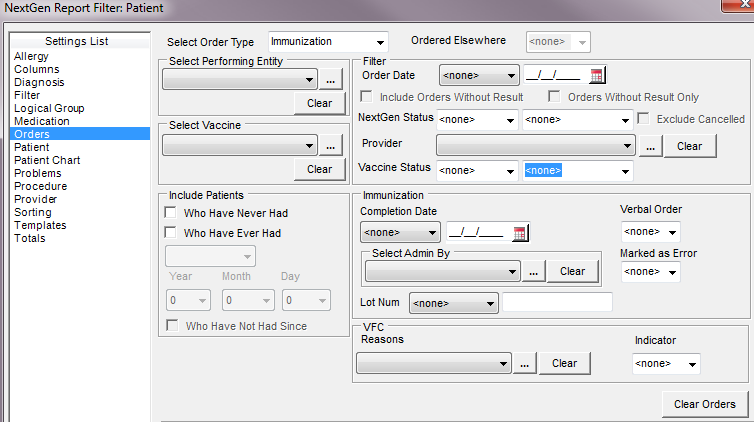
Task: Browse vaccines with ellipsis button
Action: coord(330,145)
